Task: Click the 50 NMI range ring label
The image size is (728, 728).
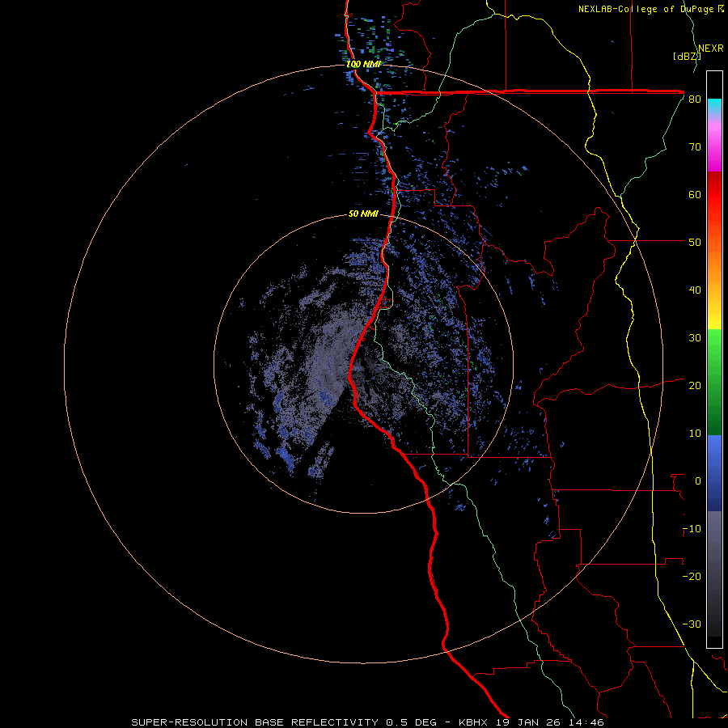Action: tap(363, 214)
